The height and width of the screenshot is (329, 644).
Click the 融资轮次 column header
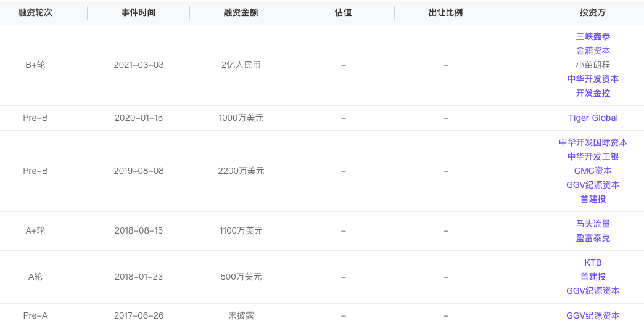(x=35, y=12)
